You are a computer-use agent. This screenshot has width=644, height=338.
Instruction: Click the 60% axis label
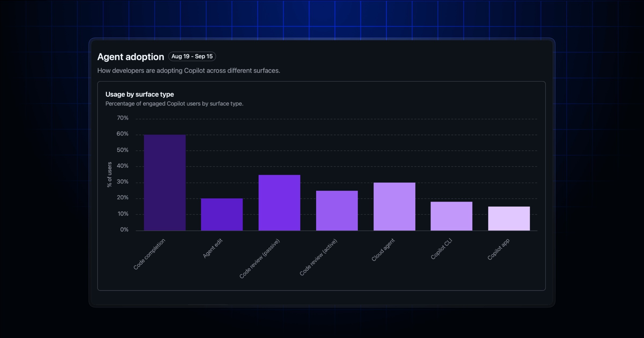pos(123,134)
